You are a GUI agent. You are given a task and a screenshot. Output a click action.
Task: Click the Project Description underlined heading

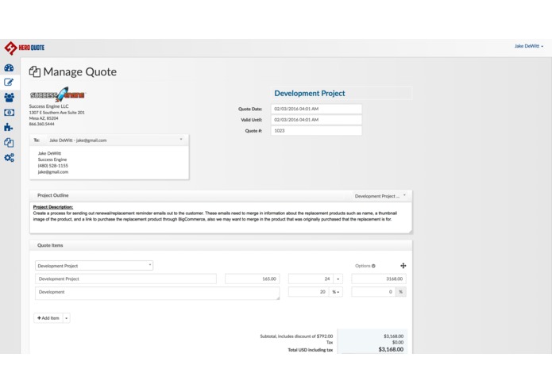[x=53, y=207]
